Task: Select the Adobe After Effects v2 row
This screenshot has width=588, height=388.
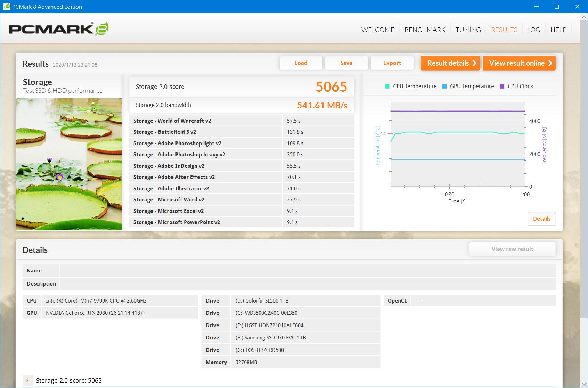Action: [x=242, y=177]
